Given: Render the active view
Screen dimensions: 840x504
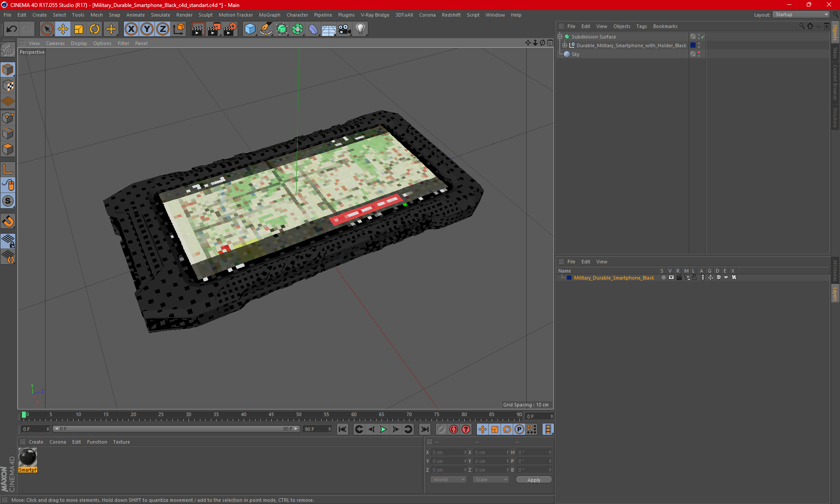Looking at the screenshot, I should tap(198, 29).
